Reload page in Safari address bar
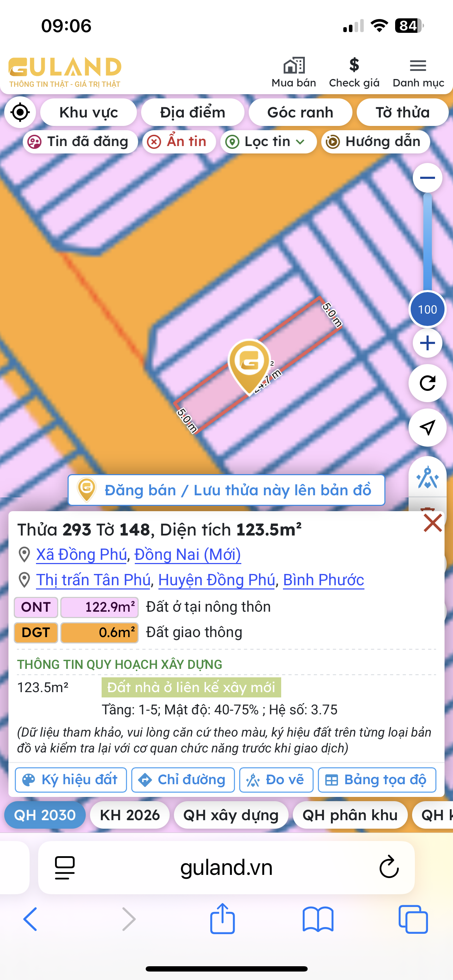Viewport: 453px width, 980px height. (389, 868)
